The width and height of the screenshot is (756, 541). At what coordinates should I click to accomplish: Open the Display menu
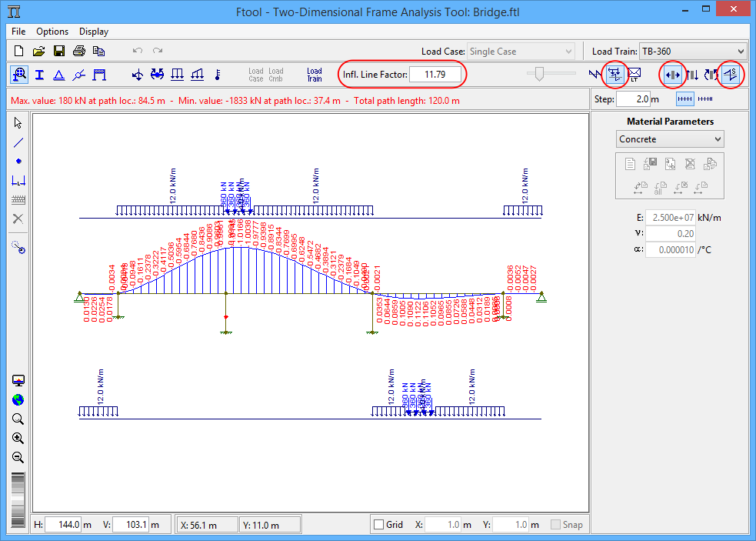[93, 32]
